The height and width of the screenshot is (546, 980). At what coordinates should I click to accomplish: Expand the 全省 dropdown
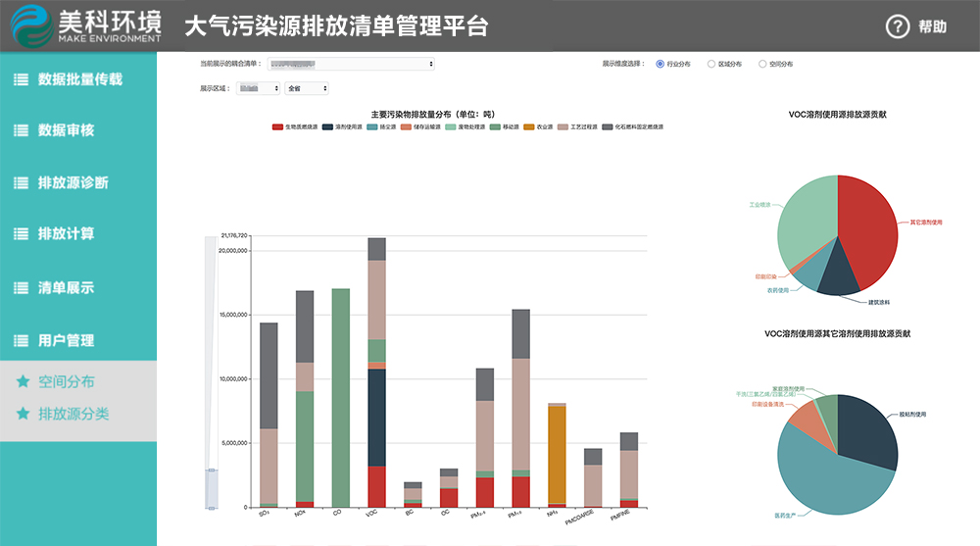click(306, 88)
